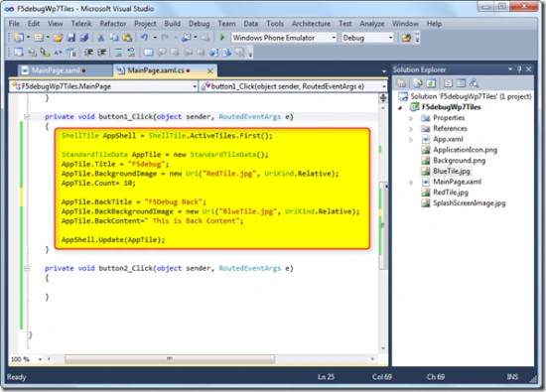The width and height of the screenshot is (546, 392).
Task: Pin the Solution Explorer panel
Action: point(519,69)
